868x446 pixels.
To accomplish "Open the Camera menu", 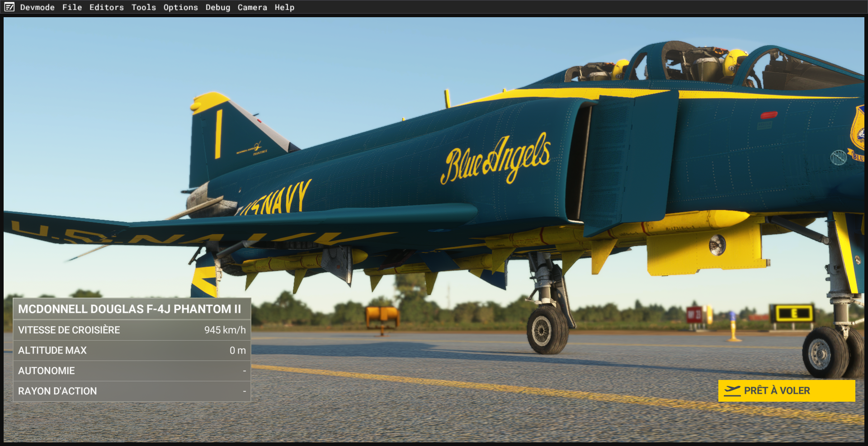I will (x=252, y=7).
